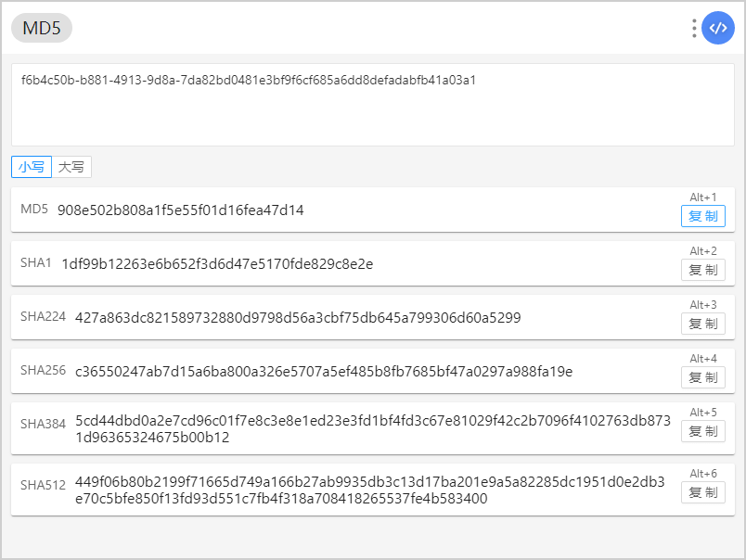Click the SHA384 row label
Screen dimensions: 746x560
pyautogui.click(x=43, y=424)
